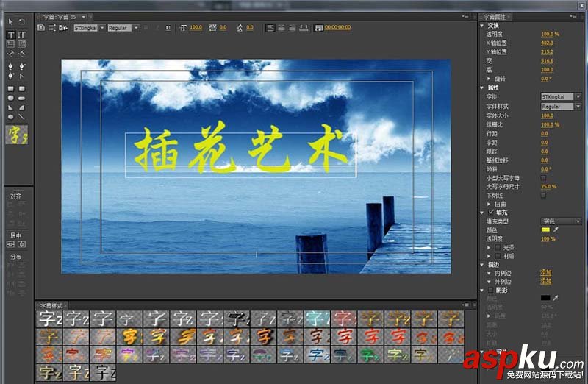
Task: Select the Vertical Area Type tool
Action: (x=22, y=44)
